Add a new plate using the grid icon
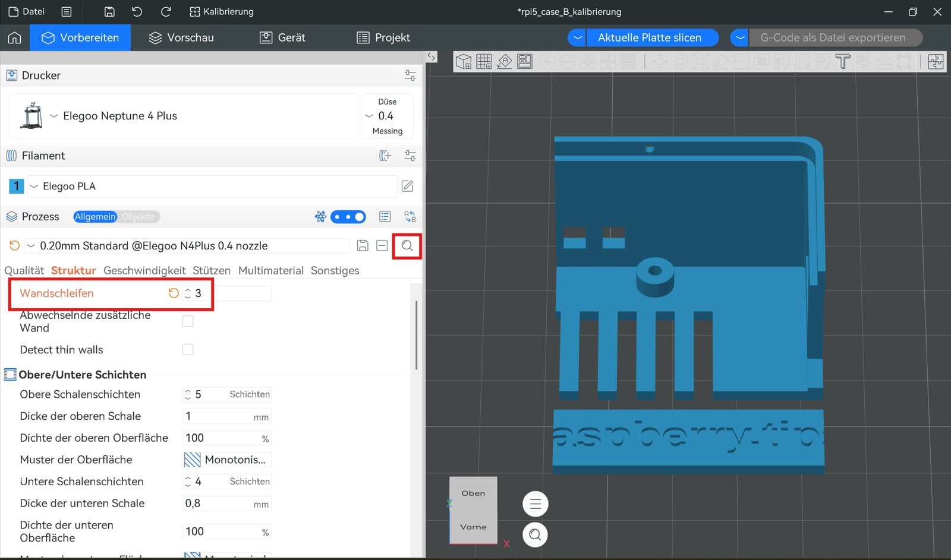The height and width of the screenshot is (560, 951). [x=484, y=61]
